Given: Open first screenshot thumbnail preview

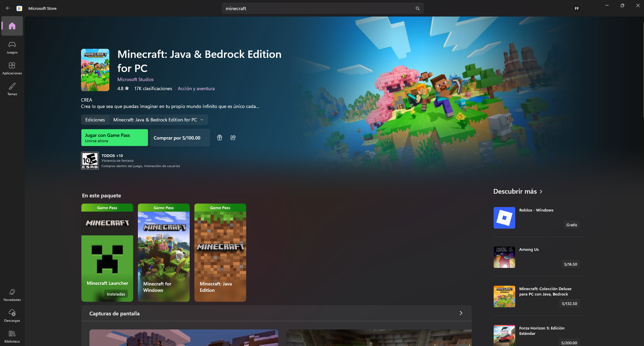Looking at the screenshot, I should (x=184, y=338).
